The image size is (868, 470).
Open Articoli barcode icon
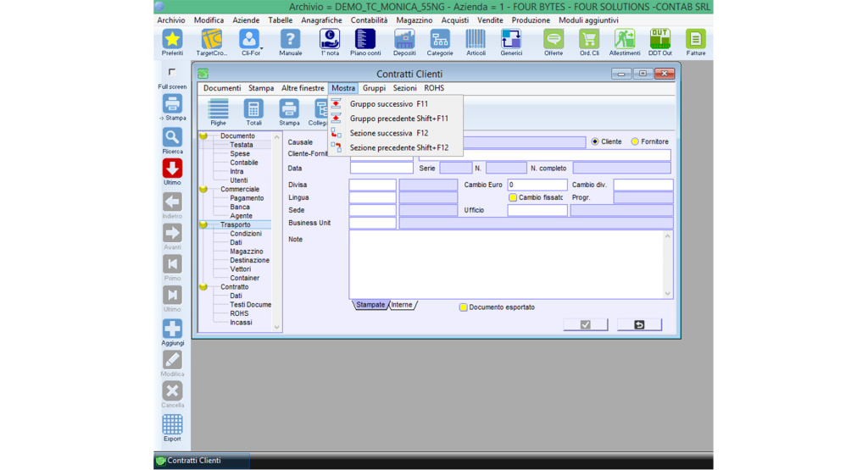476,40
